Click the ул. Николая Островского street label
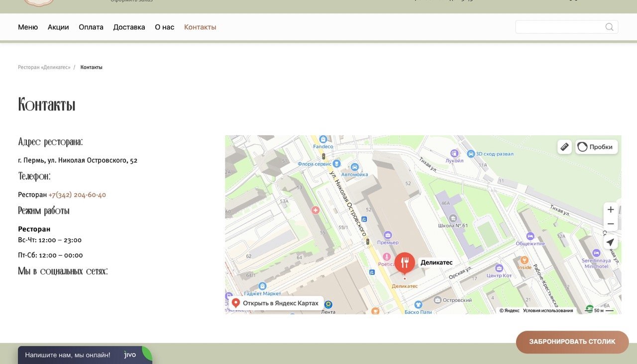 point(347,204)
